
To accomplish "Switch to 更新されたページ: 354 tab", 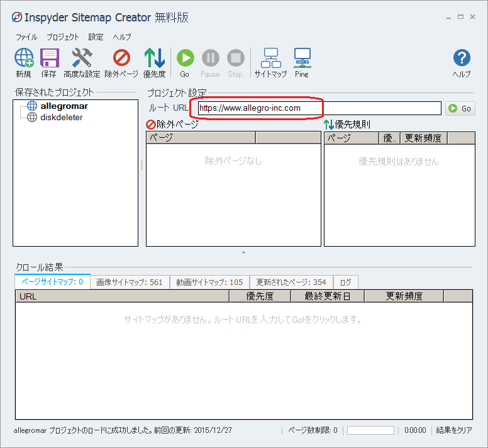I will pyautogui.click(x=291, y=282).
